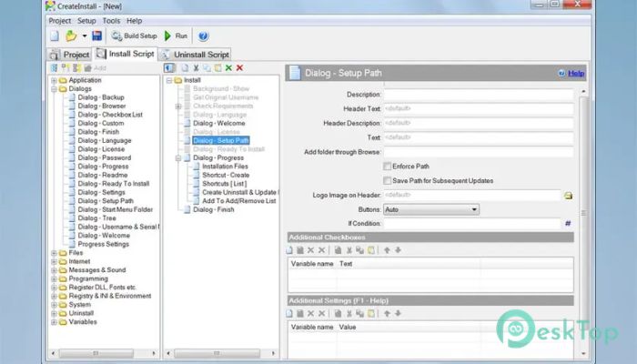Open the Setup menu
Image resolution: width=637 pixels, height=364 pixels.
[x=86, y=21]
